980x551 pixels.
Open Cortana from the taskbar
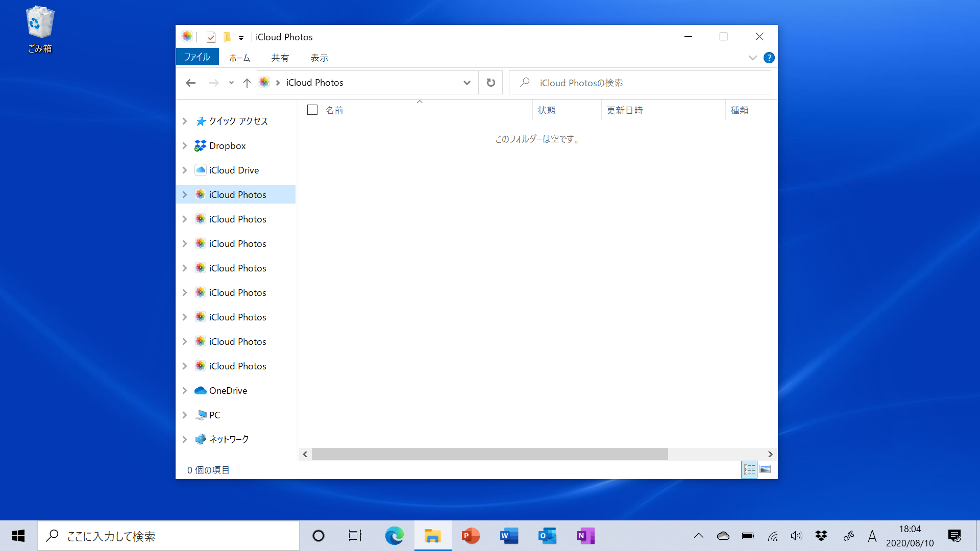click(x=318, y=536)
